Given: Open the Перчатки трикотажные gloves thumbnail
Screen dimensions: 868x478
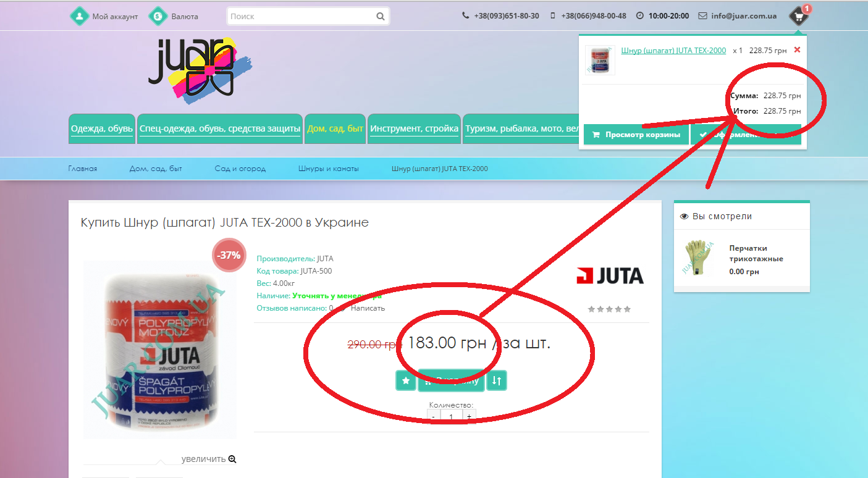Looking at the screenshot, I should [697, 258].
